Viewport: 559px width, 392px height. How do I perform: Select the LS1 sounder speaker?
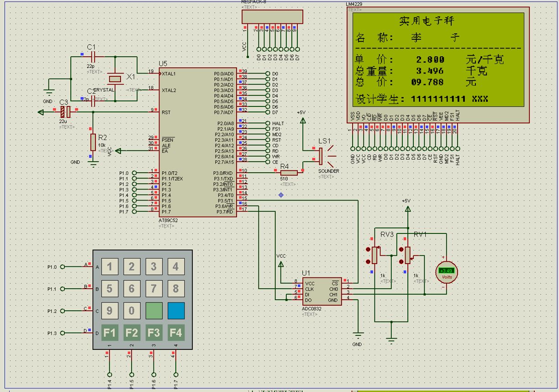[x=326, y=156]
